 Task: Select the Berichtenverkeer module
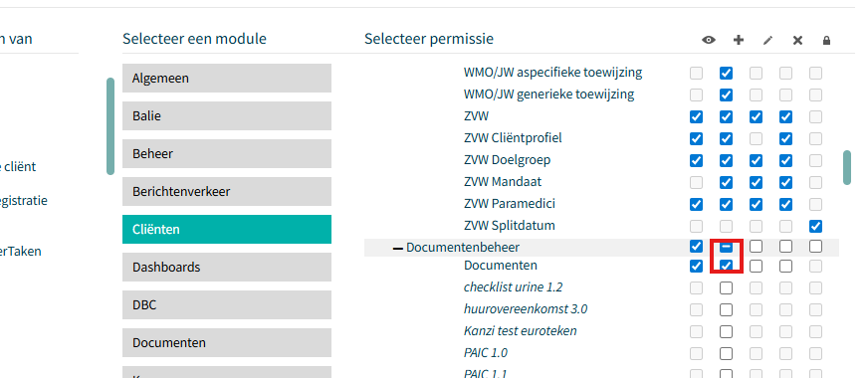point(227,192)
